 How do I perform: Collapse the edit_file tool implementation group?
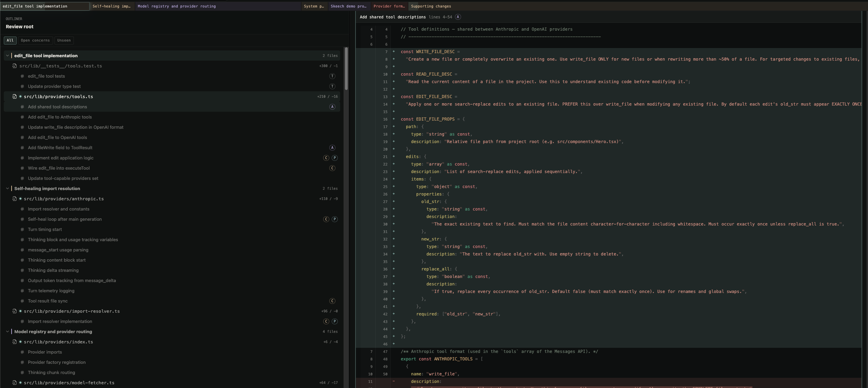pyautogui.click(x=7, y=56)
